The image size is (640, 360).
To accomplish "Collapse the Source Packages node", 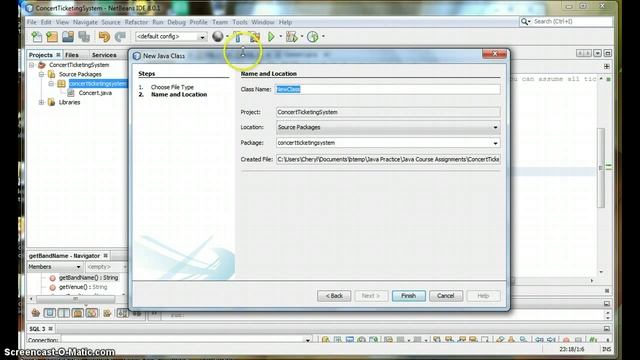I will click(41, 74).
